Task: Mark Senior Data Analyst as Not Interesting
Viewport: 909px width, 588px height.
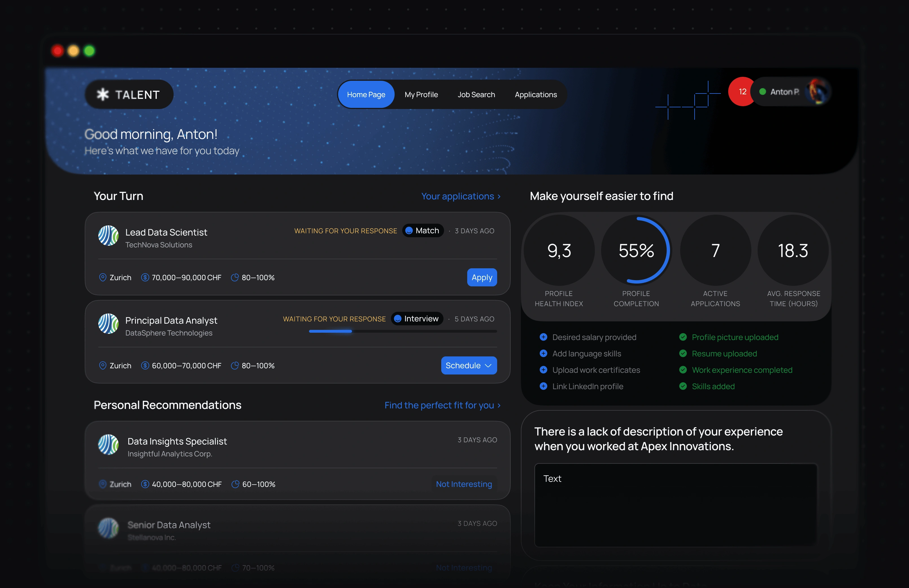Action: click(x=464, y=568)
